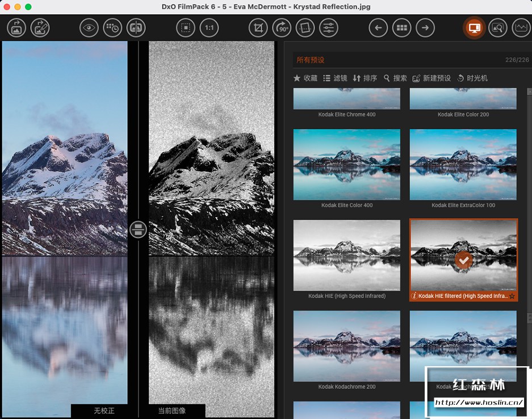Viewport: 532px width, 419px height.
Task: Zoom to 1:1 actual size
Action: tap(209, 28)
